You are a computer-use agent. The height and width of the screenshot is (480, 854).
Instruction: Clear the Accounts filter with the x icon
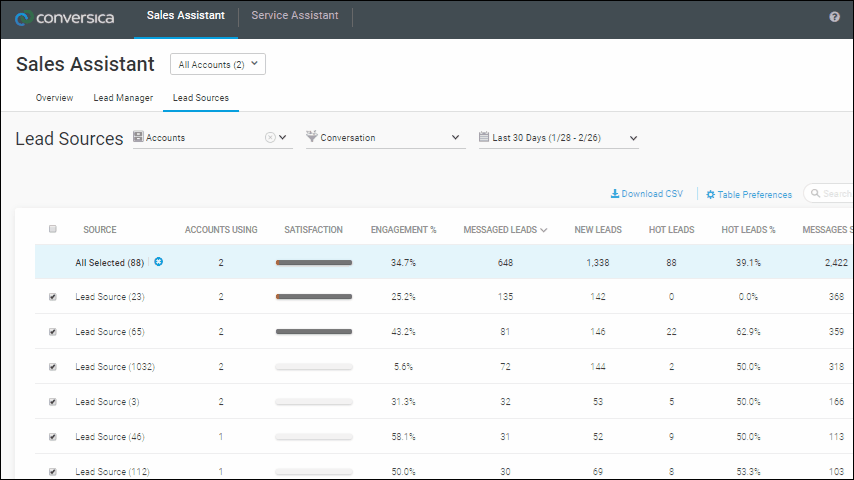coord(270,138)
